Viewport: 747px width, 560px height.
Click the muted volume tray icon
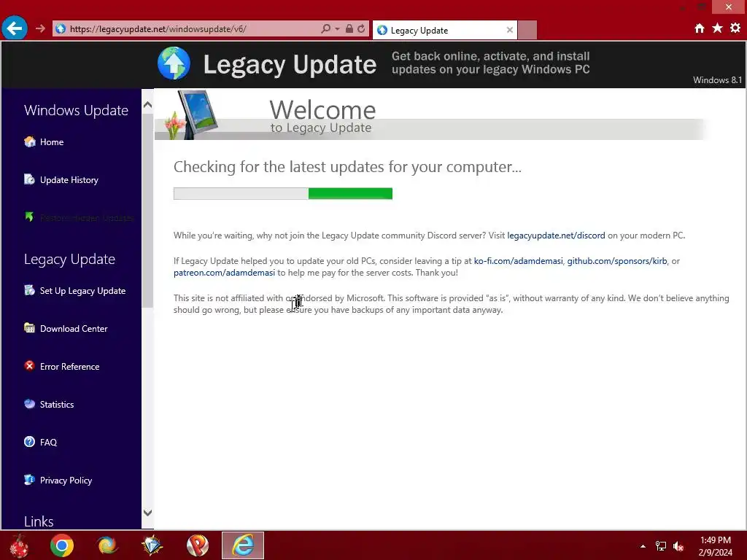click(x=678, y=546)
